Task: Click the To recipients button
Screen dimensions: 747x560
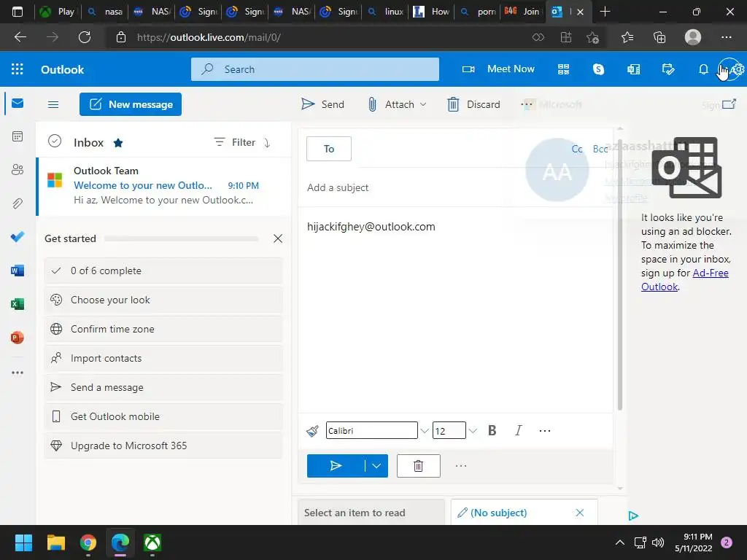Action: 329,149
